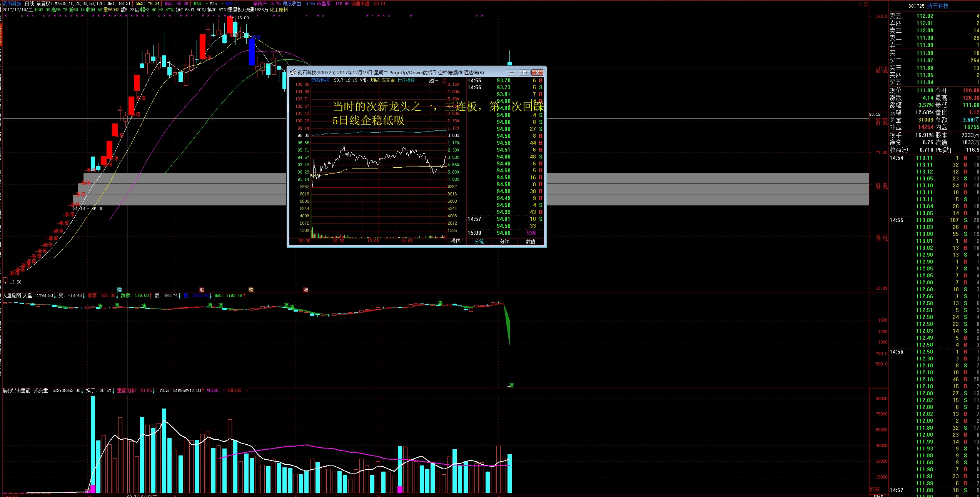Click the 现价 value 111.88
This screenshot has height=497, width=980.
click(x=925, y=90)
